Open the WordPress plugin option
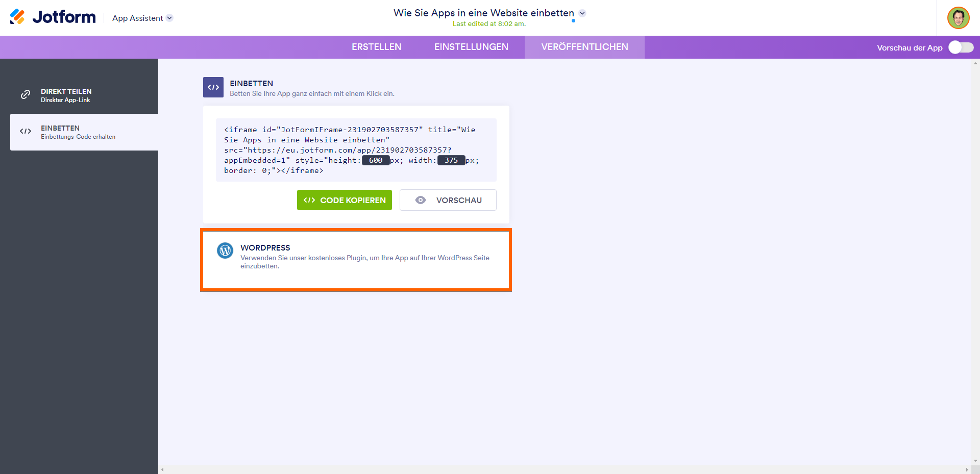 tap(356, 260)
